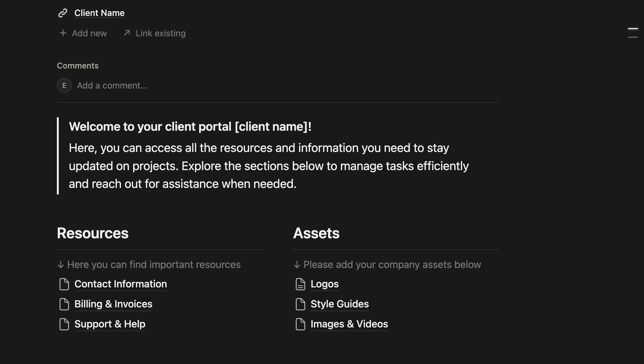Open the Contact Information page

[120, 284]
